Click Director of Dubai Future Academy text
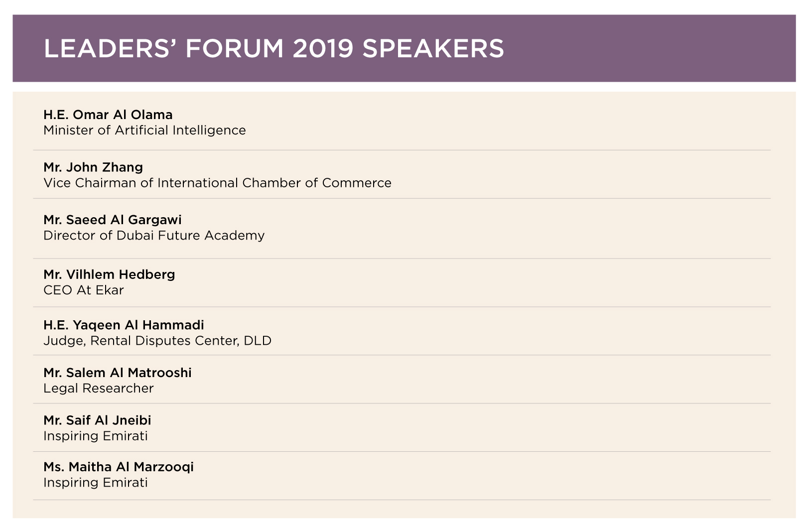812x531 pixels. (x=154, y=236)
